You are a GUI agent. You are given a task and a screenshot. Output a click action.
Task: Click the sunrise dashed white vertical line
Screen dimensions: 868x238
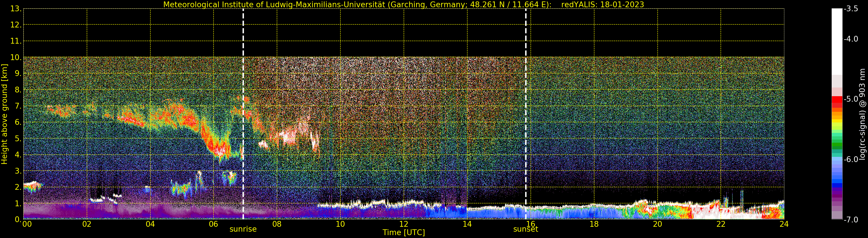pyautogui.click(x=243, y=114)
